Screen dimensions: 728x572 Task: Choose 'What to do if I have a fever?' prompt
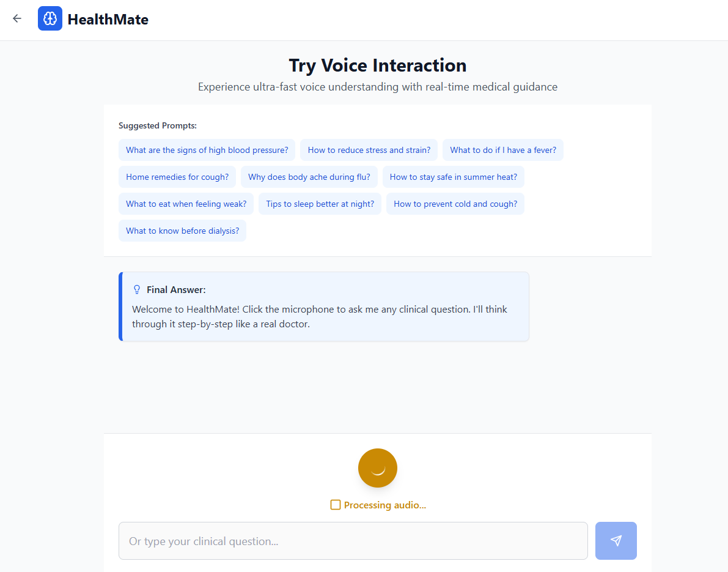(x=503, y=150)
